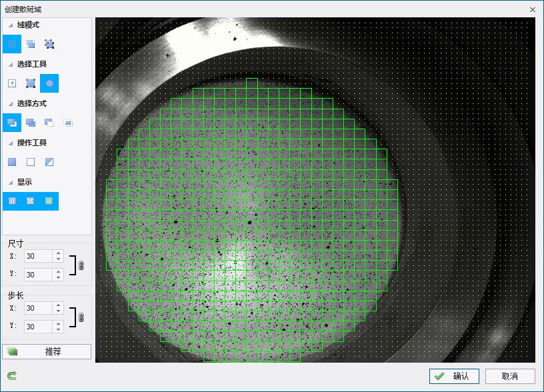544x392 pixels.
Task: Choose the second icon under 选择方式
Action: pyautogui.click(x=31, y=123)
